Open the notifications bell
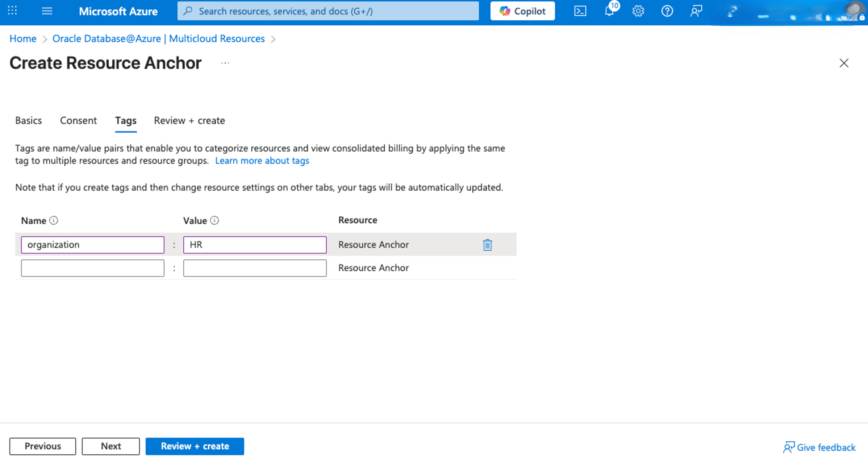Viewport: 868px width, 466px height. pos(609,11)
